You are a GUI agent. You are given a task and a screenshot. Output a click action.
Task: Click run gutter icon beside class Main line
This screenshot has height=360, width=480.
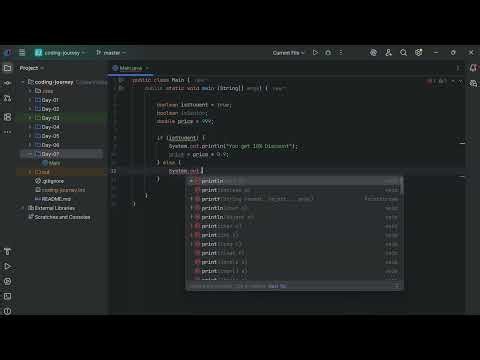click(x=121, y=80)
